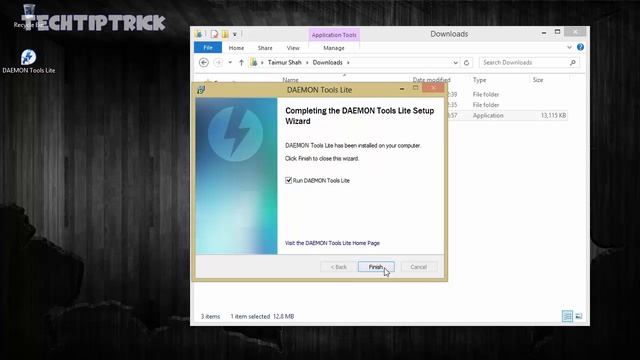Expand the ribbon with chevron arrow

pyautogui.click(x=569, y=48)
